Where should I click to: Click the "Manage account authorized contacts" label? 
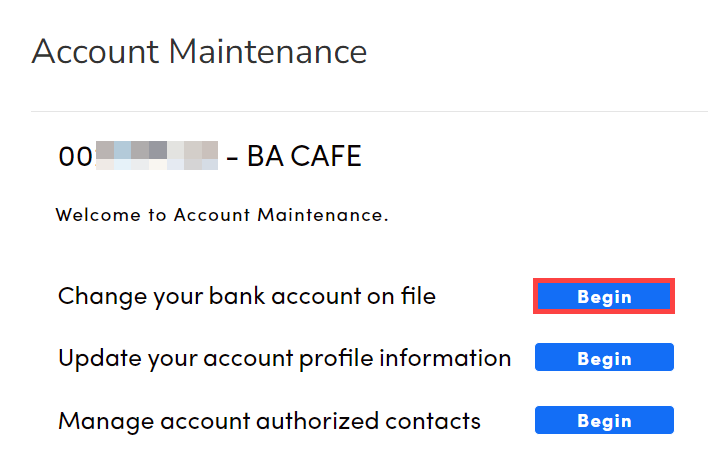(269, 420)
